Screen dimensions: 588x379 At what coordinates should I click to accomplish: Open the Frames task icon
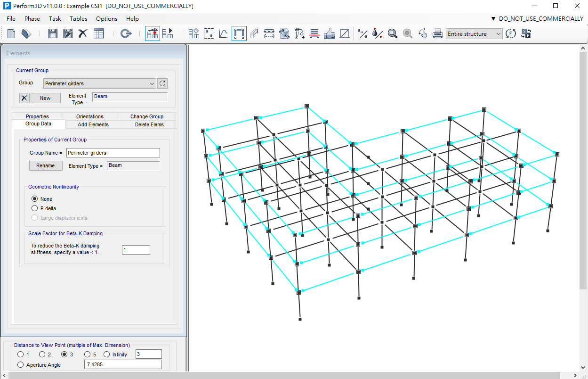click(x=254, y=33)
